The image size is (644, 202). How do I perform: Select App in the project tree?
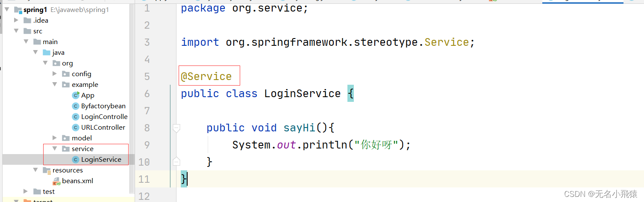coord(88,95)
